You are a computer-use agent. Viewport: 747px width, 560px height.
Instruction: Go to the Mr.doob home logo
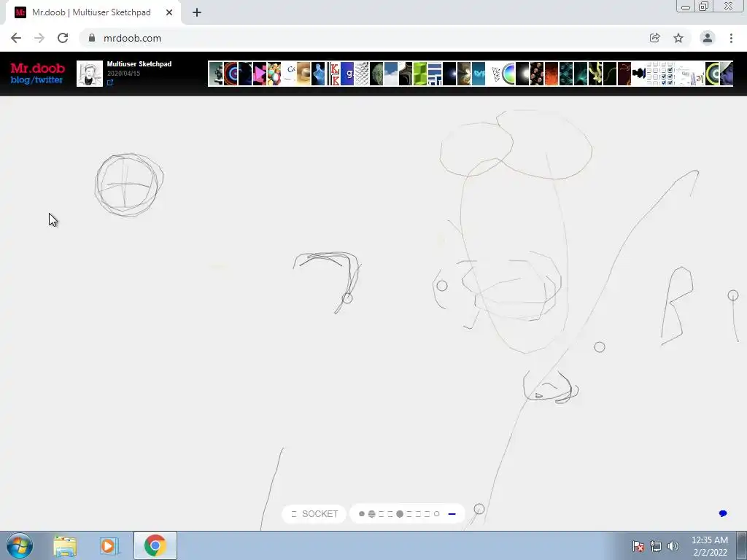pyautogui.click(x=38, y=68)
